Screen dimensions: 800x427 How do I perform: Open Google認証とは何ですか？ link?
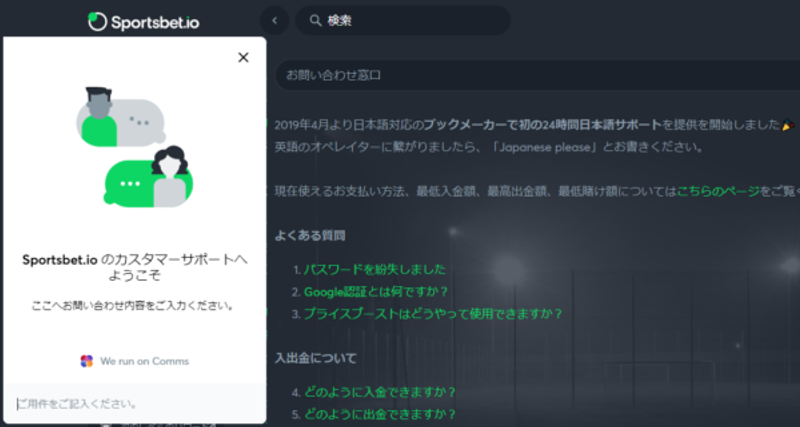376,292
